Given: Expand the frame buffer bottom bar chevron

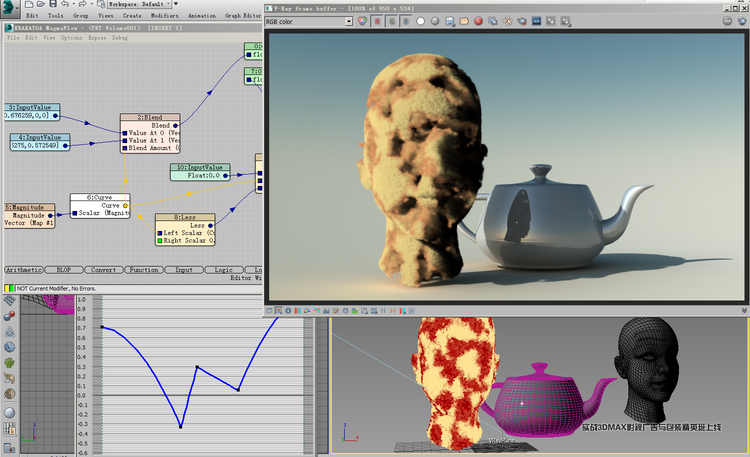Looking at the screenshot, I should (744, 311).
